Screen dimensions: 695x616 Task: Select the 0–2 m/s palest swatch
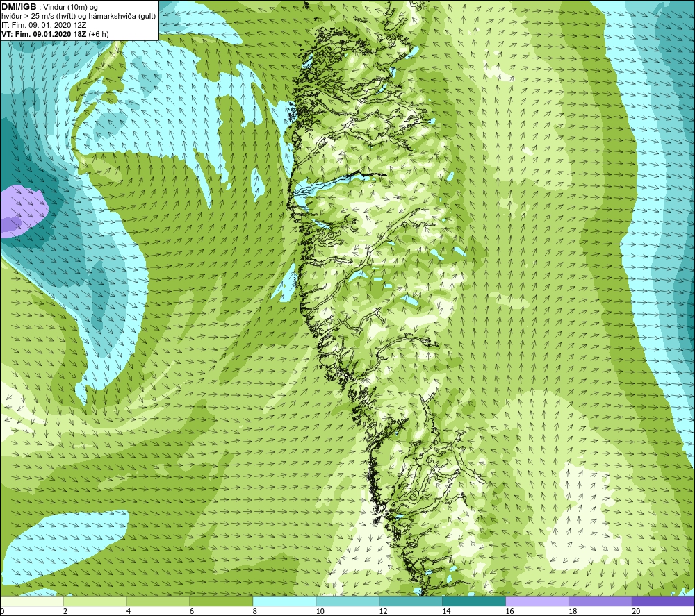pos(32,601)
